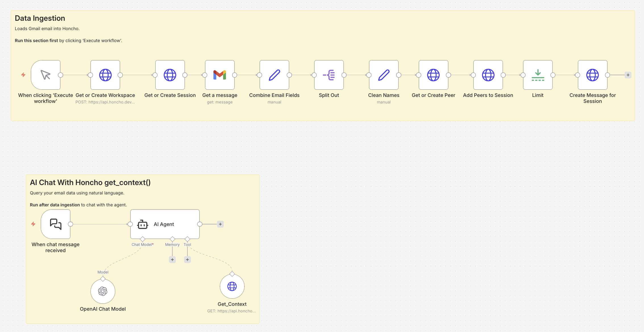The image size is (644, 332).
Task: Click the plus on AI Agent output
Action: tap(220, 224)
